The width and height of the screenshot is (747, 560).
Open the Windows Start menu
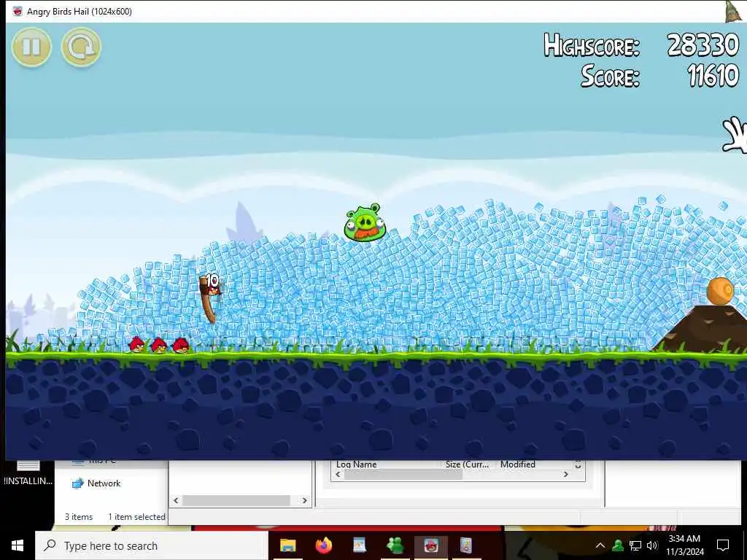point(18,545)
